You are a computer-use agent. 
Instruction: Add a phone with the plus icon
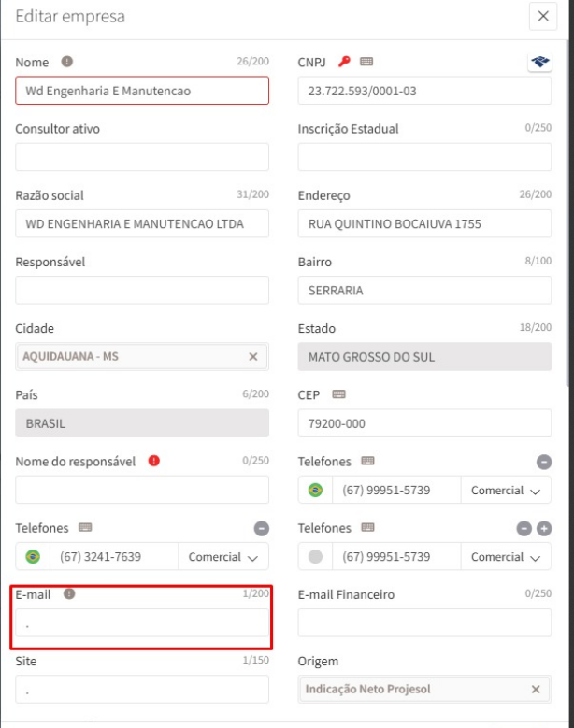pyautogui.click(x=545, y=529)
